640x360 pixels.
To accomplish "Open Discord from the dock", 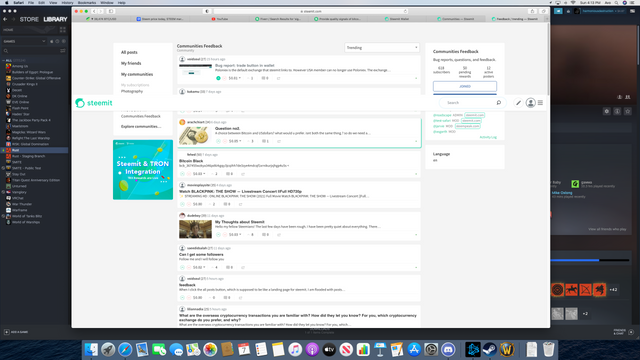I will click(x=448, y=349).
